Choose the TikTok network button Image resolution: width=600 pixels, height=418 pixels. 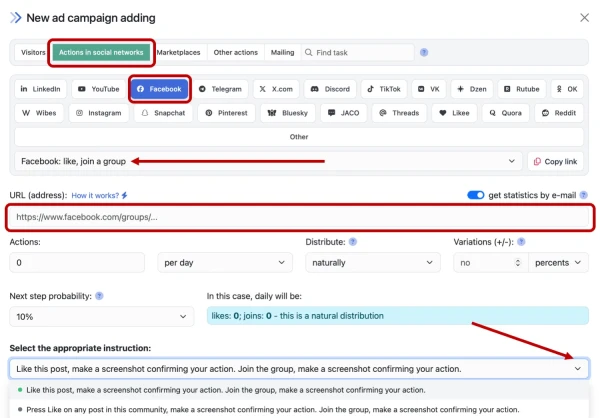click(x=383, y=89)
